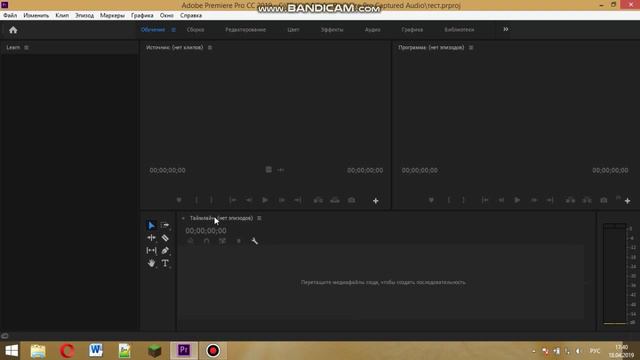
Task: Click Lift button in Program monitor
Action: pos(570,200)
